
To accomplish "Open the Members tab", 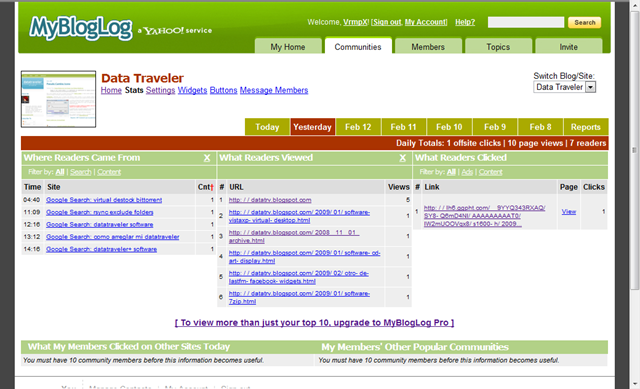I will [x=428, y=47].
